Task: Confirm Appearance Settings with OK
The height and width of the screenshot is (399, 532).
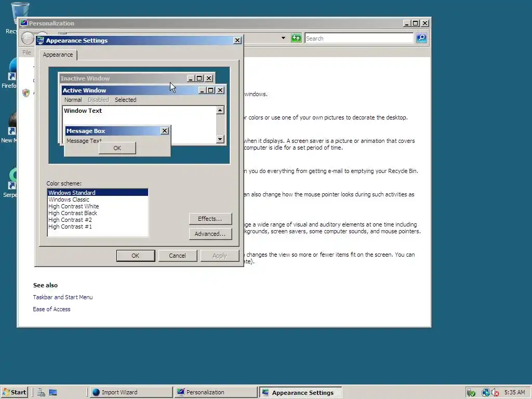Action: pyautogui.click(x=136, y=256)
